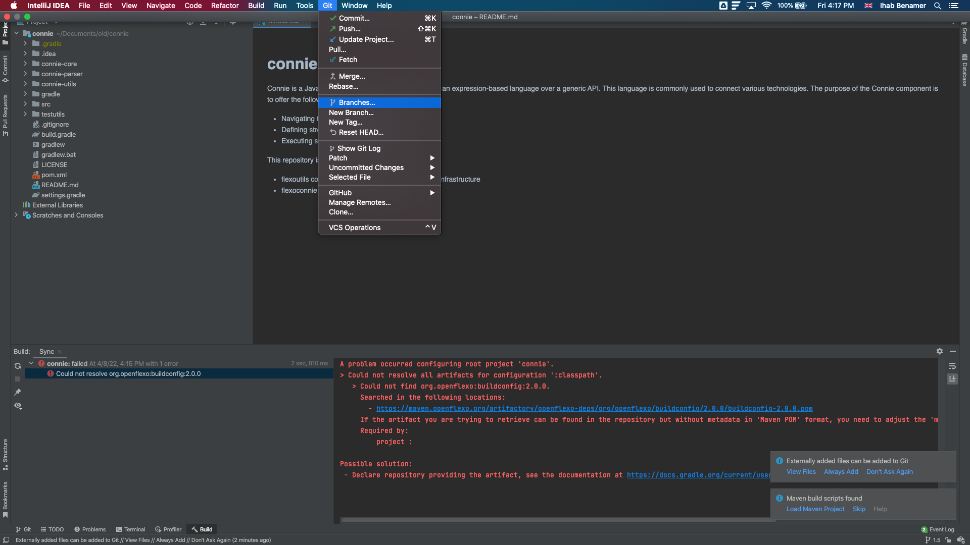Select Pull in the Git menu

379,49
